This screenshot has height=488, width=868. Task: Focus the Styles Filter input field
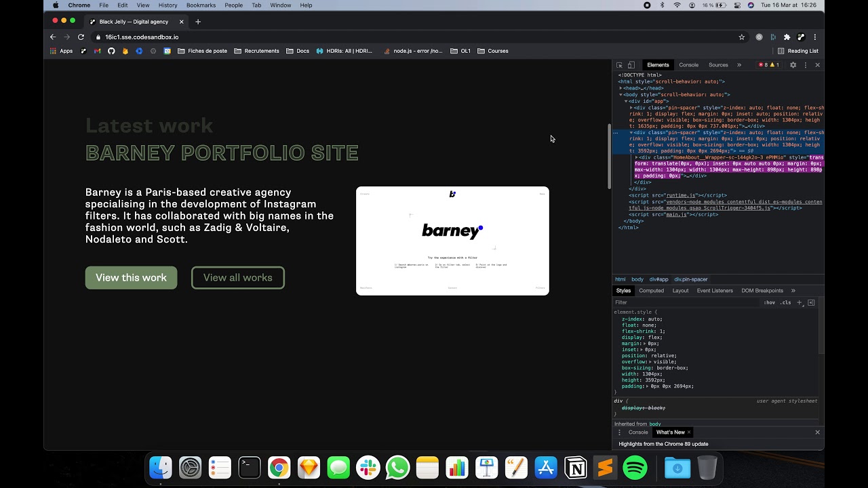pos(685,302)
